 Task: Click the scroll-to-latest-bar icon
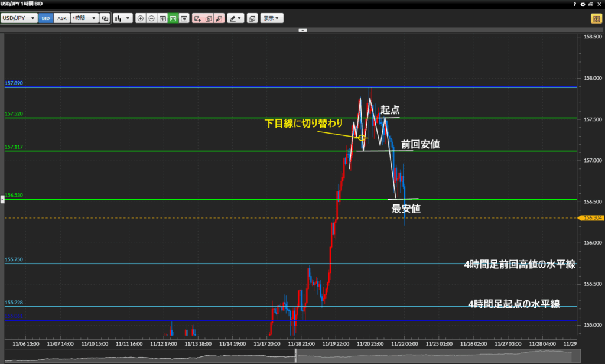point(184,18)
